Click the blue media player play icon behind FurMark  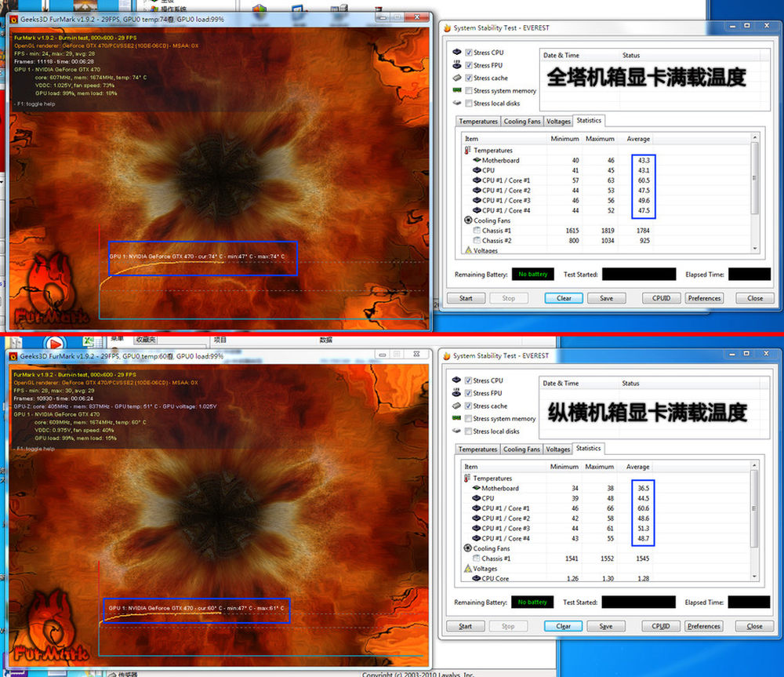[55, 344]
